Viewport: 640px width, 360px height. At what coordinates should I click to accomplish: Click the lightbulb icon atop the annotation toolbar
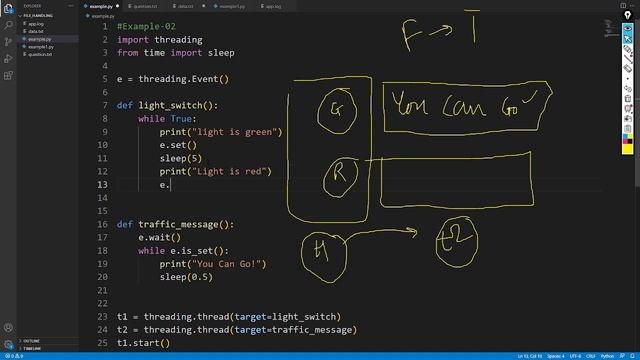[x=627, y=16]
